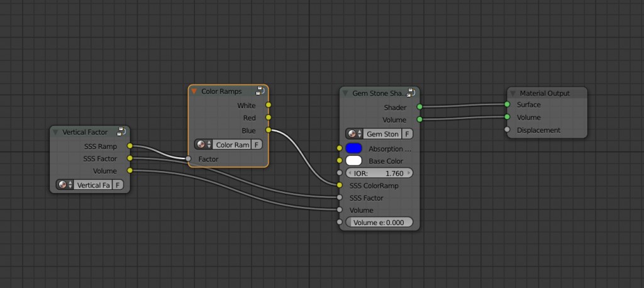Click the node group icon on Gem Stone Shader header
Viewport: 644px width, 288px height.
pos(411,93)
